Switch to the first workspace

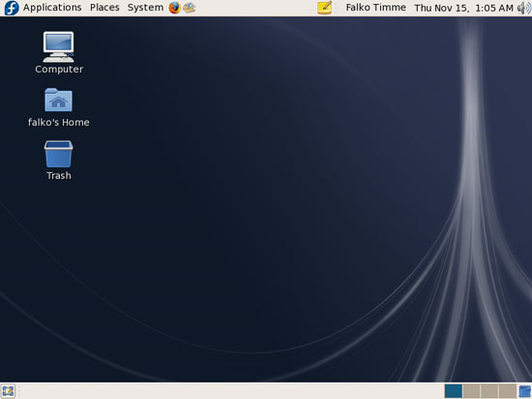[x=454, y=391]
